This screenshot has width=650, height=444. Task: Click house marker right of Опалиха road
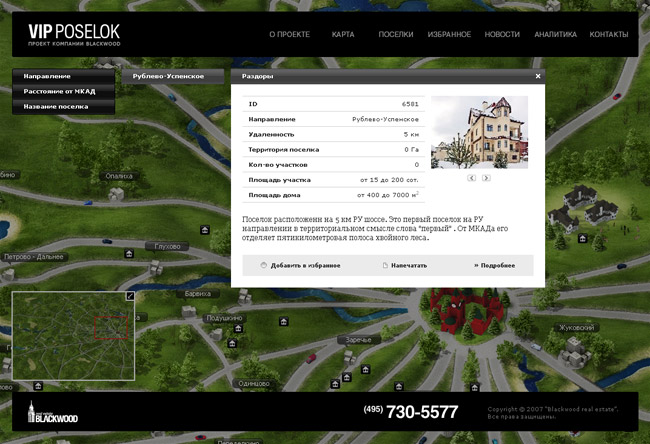click(205, 230)
